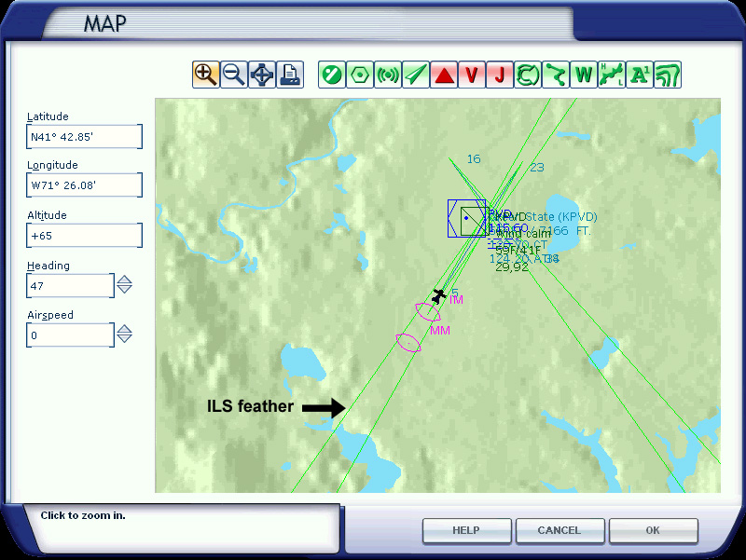
Task: Click the ILS feather display icon
Action: (x=415, y=75)
